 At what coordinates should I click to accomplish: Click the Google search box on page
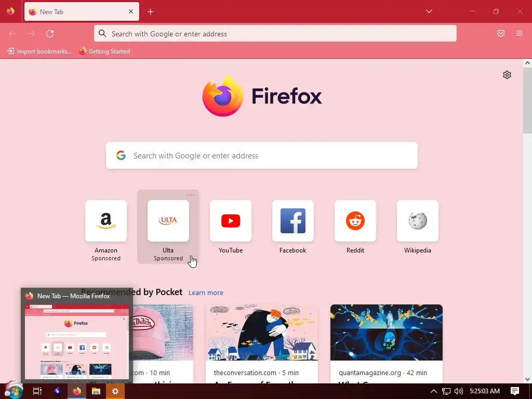click(262, 155)
